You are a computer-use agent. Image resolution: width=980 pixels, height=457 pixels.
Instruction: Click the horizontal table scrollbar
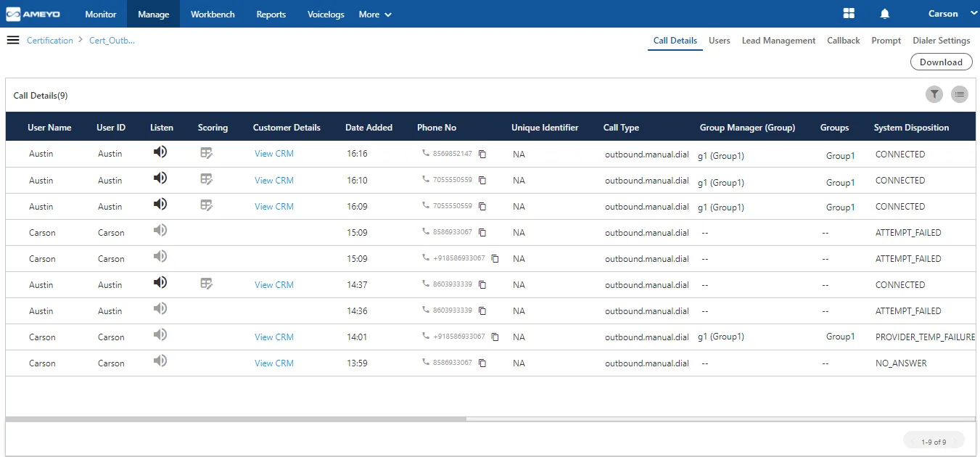[x=236, y=419]
